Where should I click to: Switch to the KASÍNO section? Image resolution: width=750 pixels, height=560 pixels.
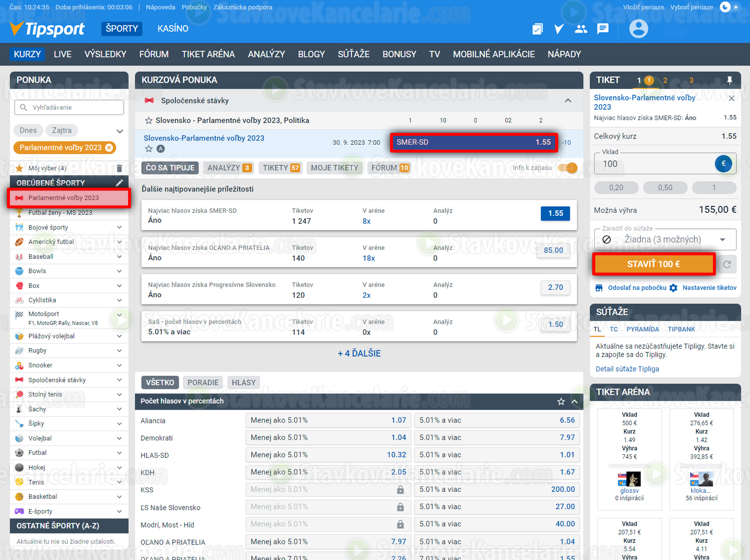[173, 29]
